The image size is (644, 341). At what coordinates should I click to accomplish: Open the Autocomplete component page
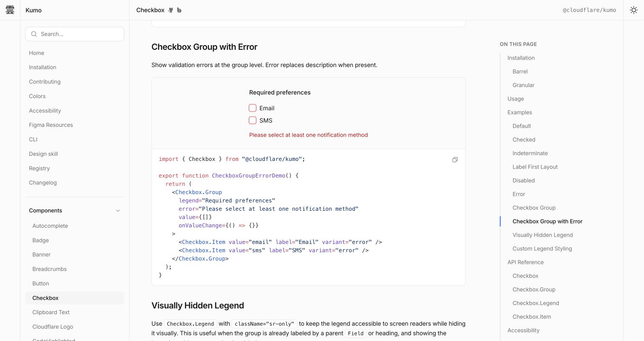(50, 226)
